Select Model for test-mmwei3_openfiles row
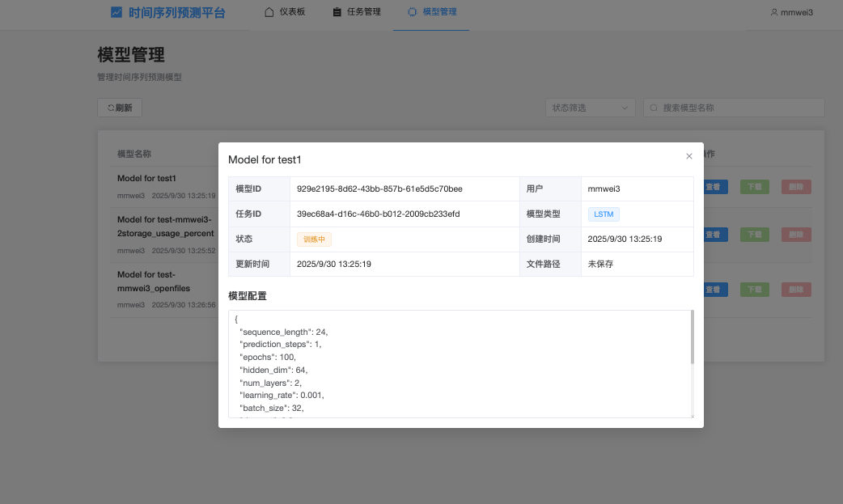 click(154, 282)
